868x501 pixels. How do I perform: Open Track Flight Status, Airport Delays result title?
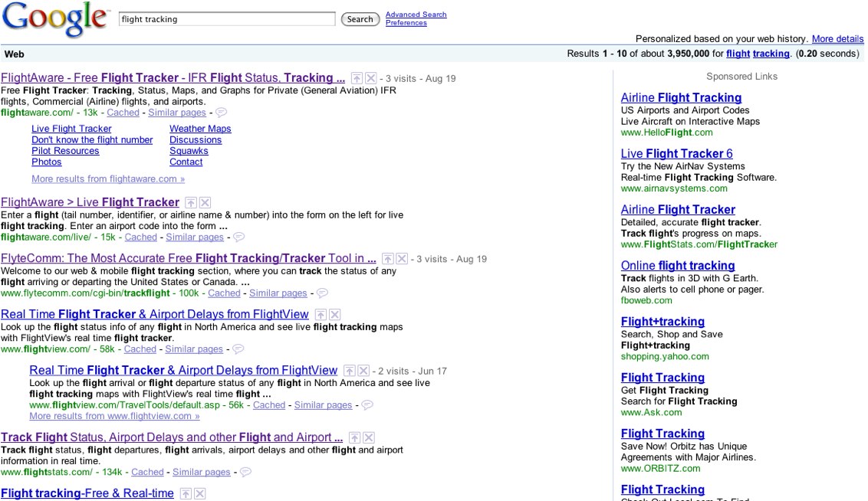click(172, 437)
